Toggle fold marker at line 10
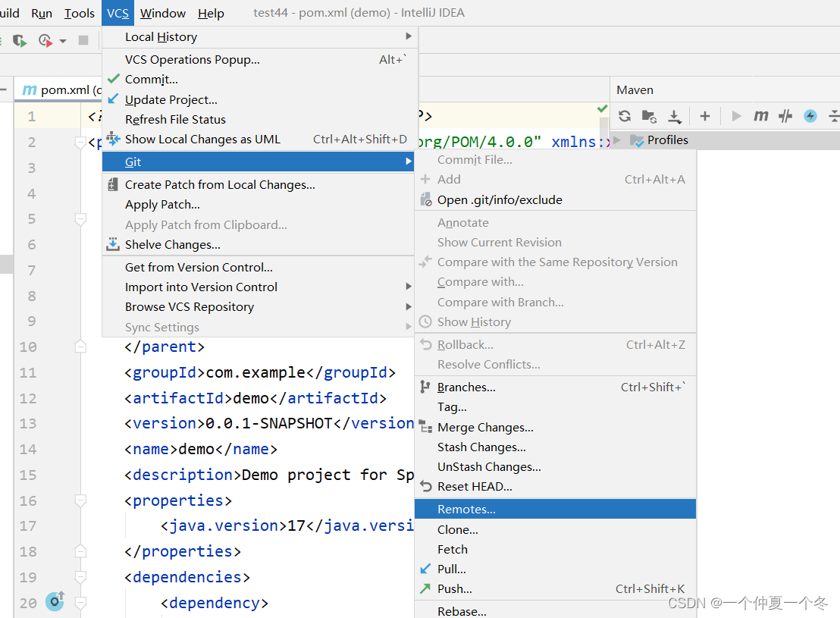The width and height of the screenshot is (840, 618). (80, 347)
